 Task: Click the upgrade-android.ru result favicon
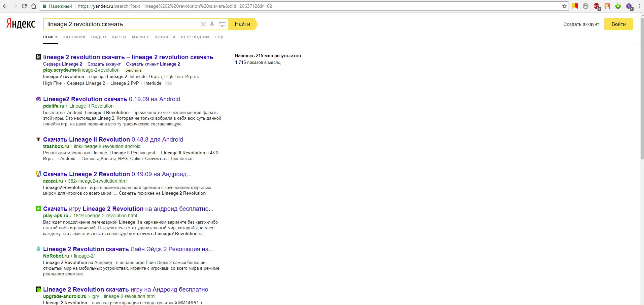[x=38, y=289]
